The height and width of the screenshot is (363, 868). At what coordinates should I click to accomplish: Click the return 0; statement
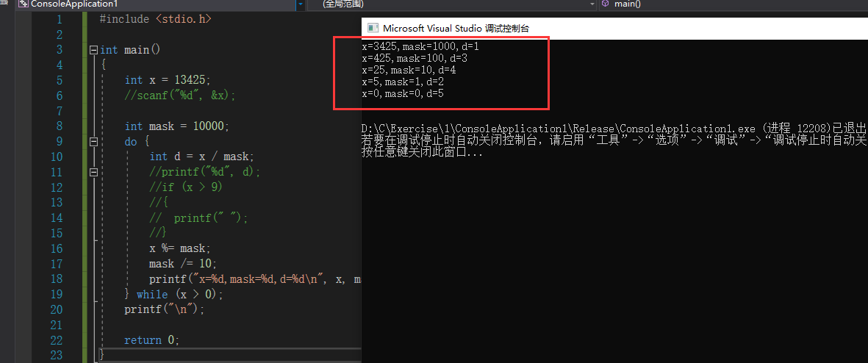pyautogui.click(x=152, y=339)
